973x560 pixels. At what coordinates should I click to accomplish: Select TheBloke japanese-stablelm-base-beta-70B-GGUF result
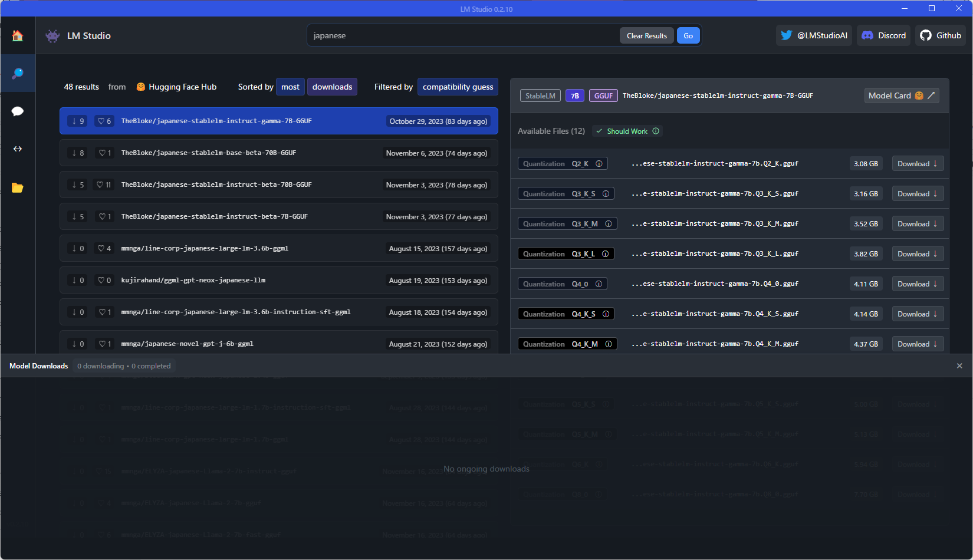(279, 153)
